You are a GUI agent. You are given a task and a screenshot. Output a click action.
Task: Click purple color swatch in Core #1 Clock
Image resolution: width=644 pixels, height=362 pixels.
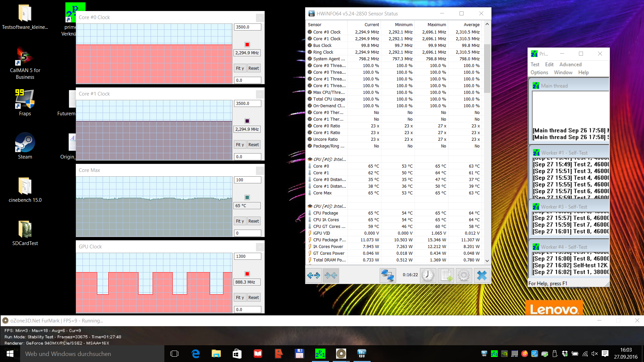(x=247, y=121)
